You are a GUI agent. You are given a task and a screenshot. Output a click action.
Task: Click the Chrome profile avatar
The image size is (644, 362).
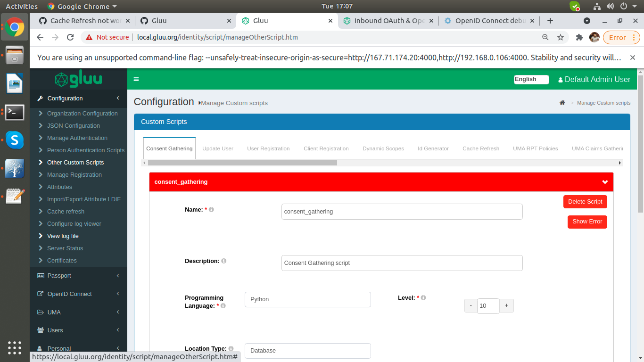[x=594, y=37]
